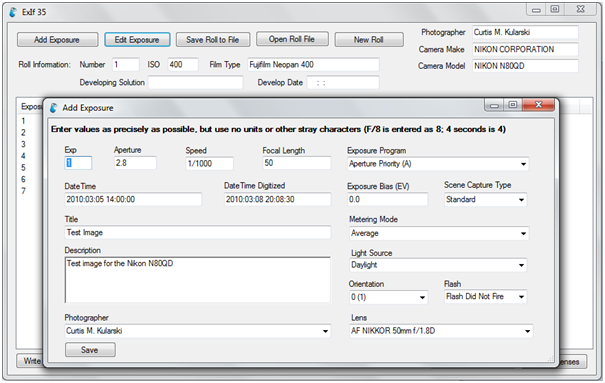Click inside the Description text area
The height and width of the screenshot is (383, 605).
click(x=197, y=280)
